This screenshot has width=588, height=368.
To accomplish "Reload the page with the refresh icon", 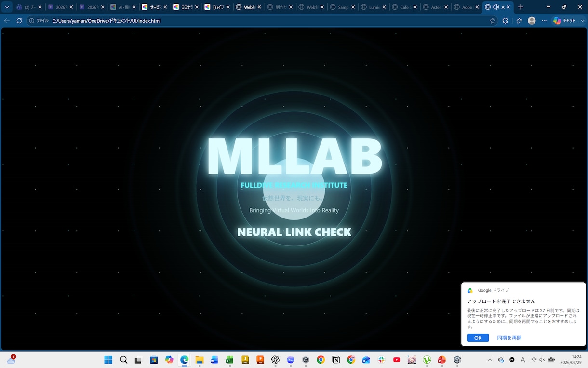I will [x=19, y=21].
